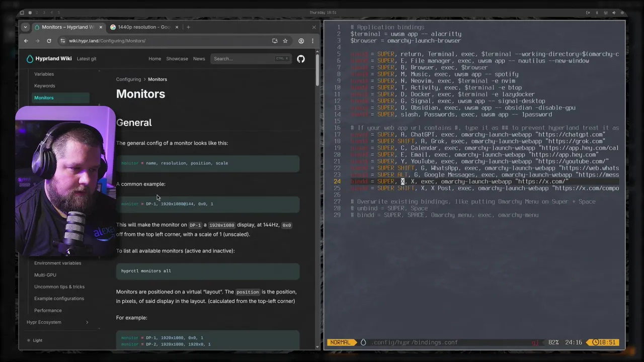Click the first workspace indicator in top bar
This screenshot has height=362, width=644.
click(x=30, y=13)
